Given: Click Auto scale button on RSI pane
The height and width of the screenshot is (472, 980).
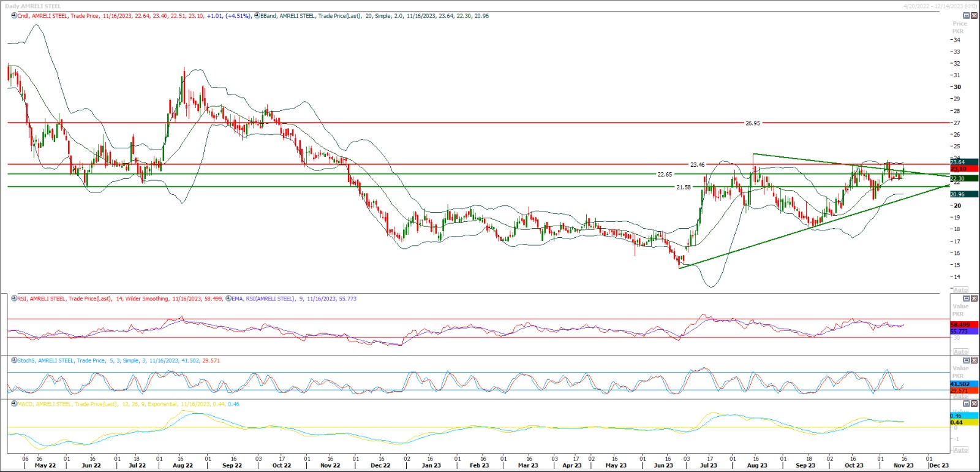Looking at the screenshot, I should point(961,352).
